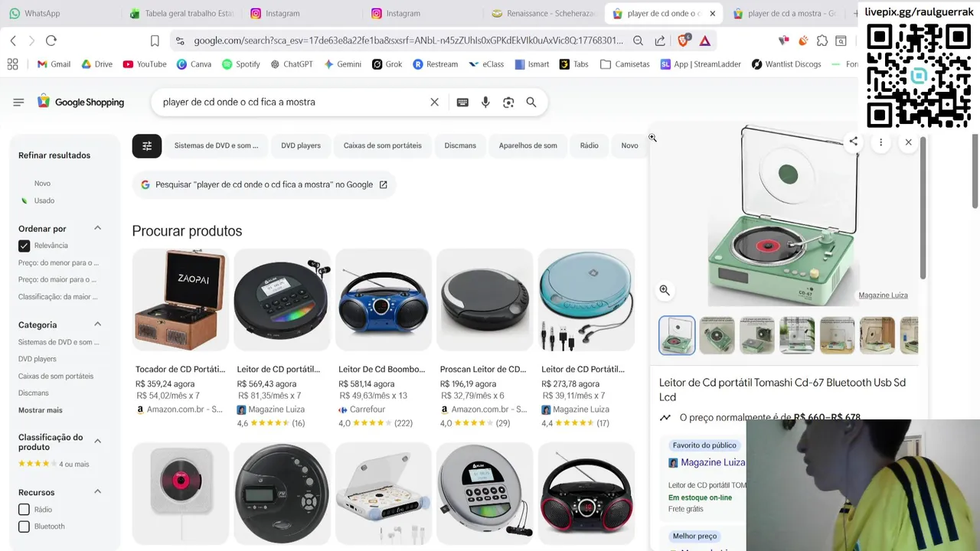This screenshot has height=551, width=980.
Task: Expand categories with Mostrar mais
Action: click(41, 410)
